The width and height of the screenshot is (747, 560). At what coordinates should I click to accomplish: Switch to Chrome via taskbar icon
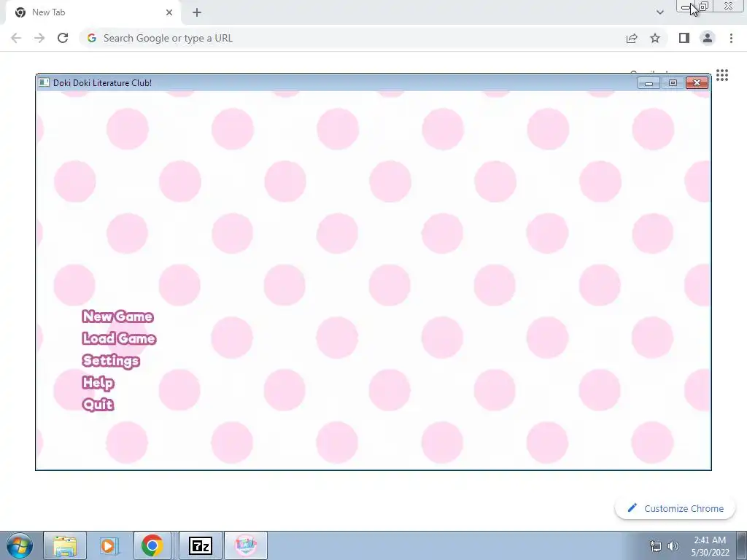tap(152, 545)
